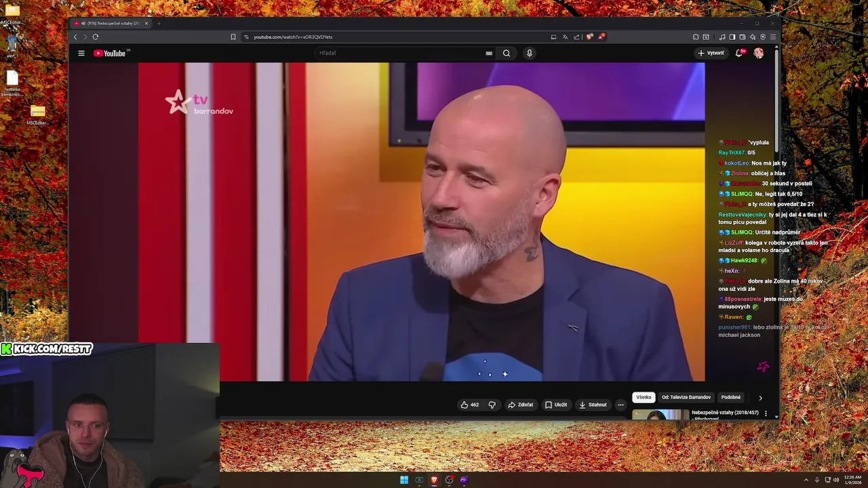Viewport: 868px width, 488px height.
Task: Open the resttinko text file on desktop
Action: [x=12, y=83]
